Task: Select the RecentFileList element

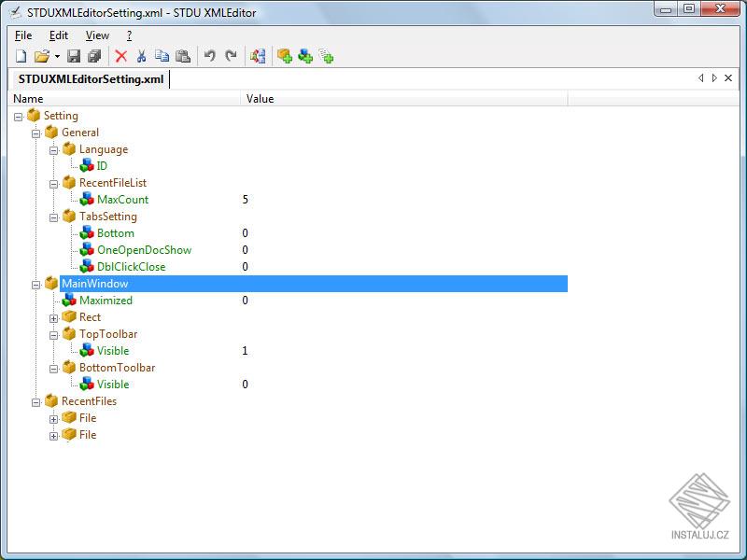Action: (x=113, y=182)
